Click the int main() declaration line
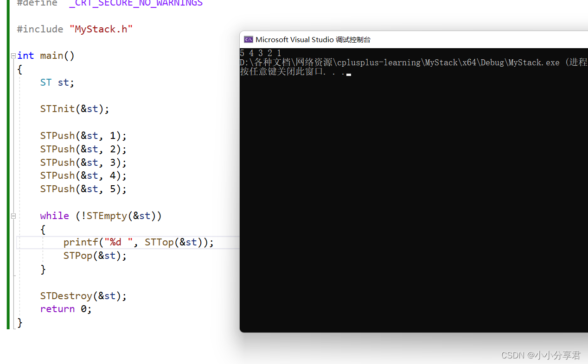 [x=46, y=56]
